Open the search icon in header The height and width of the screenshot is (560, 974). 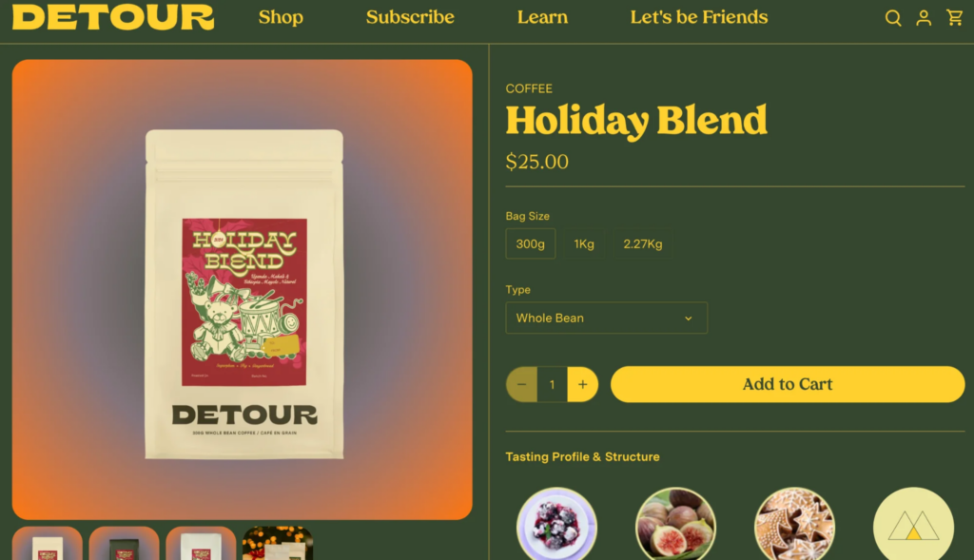[x=892, y=18]
